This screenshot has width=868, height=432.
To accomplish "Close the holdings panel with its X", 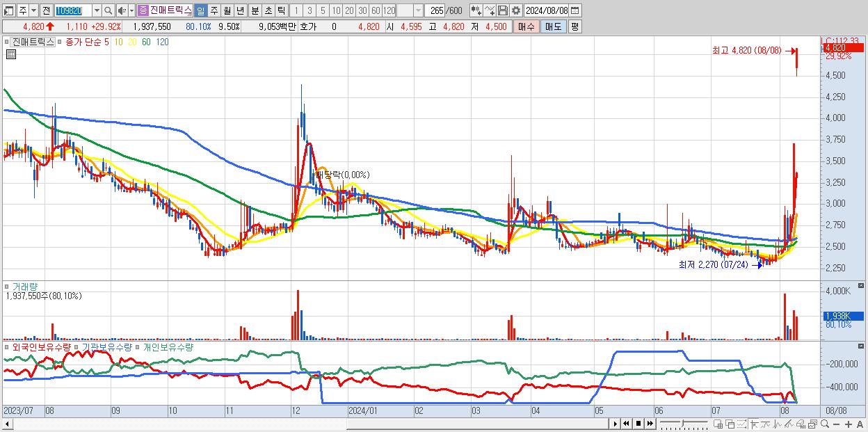I will pyautogui.click(x=862, y=346).
